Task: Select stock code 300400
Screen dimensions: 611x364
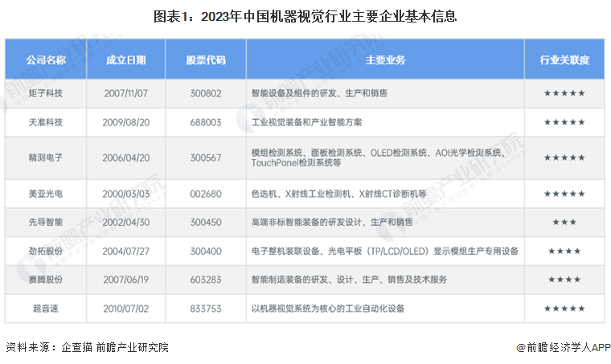Action: click(x=206, y=251)
